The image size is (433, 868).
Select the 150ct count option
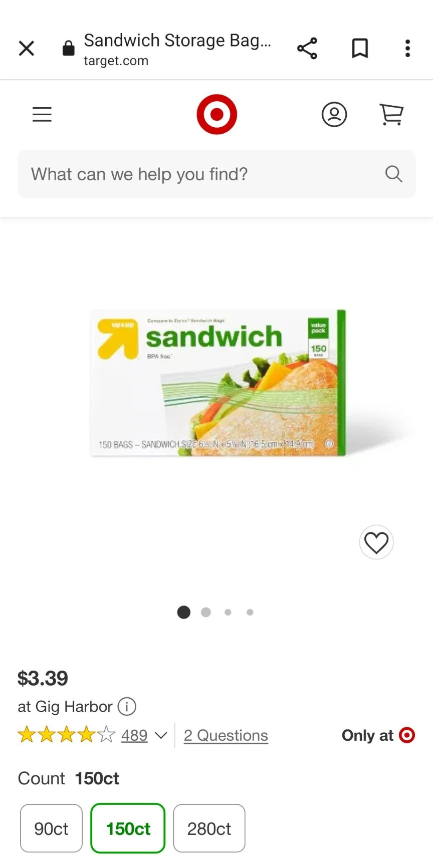click(128, 828)
